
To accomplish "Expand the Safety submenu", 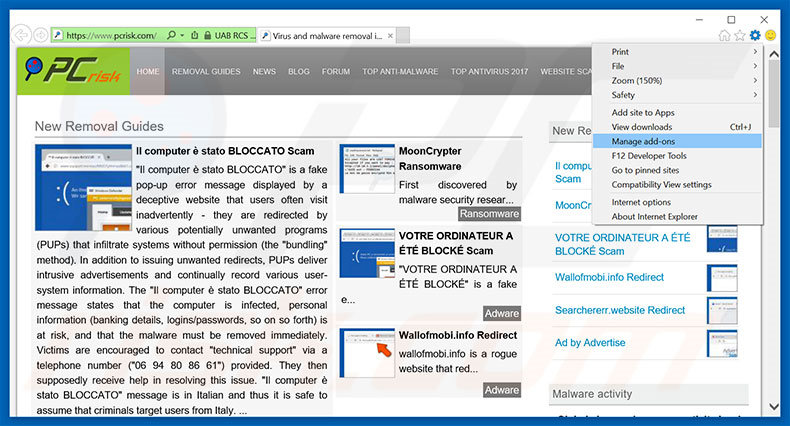I will (x=677, y=95).
